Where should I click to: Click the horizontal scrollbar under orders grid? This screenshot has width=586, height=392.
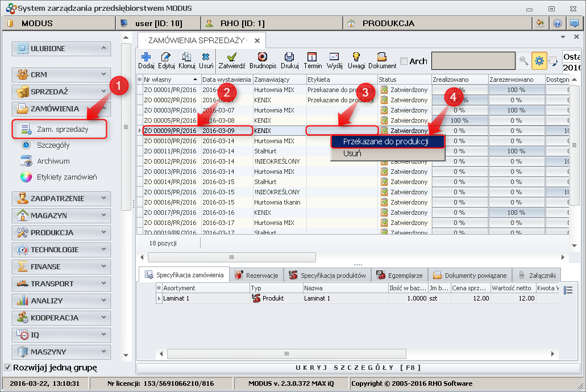click(x=231, y=257)
